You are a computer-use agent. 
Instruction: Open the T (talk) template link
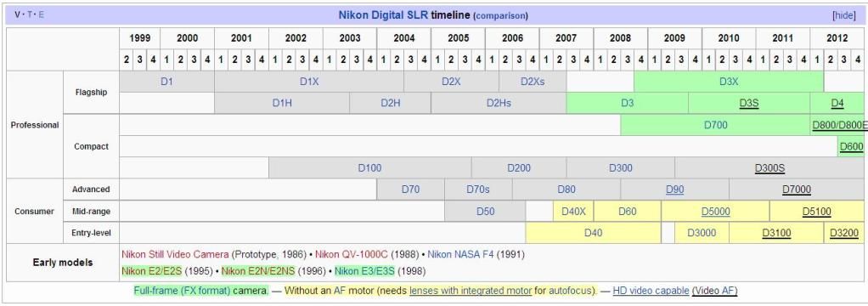[30, 15]
